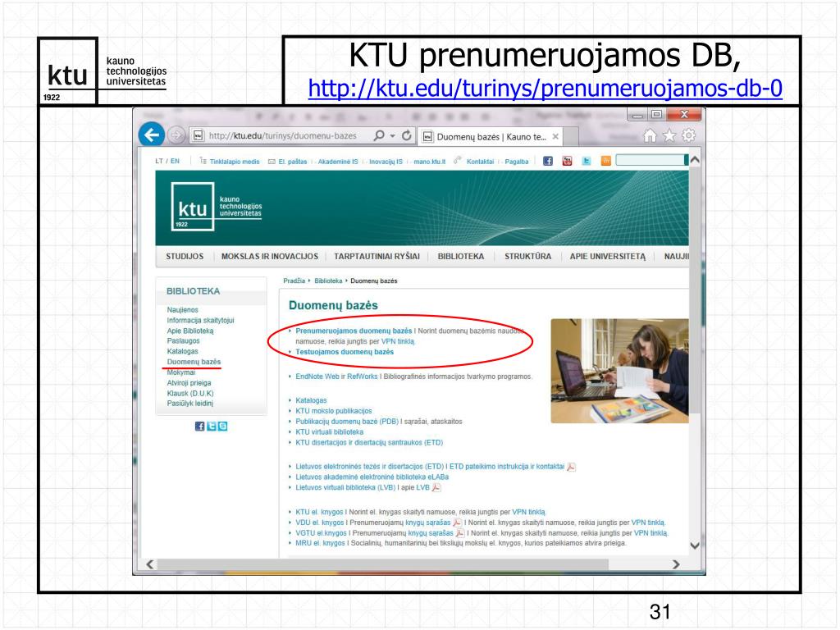Open TARPTAUTINIAI RYŠIAI menu
Image resolution: width=840 pixels, height=630 pixels.
point(377,257)
